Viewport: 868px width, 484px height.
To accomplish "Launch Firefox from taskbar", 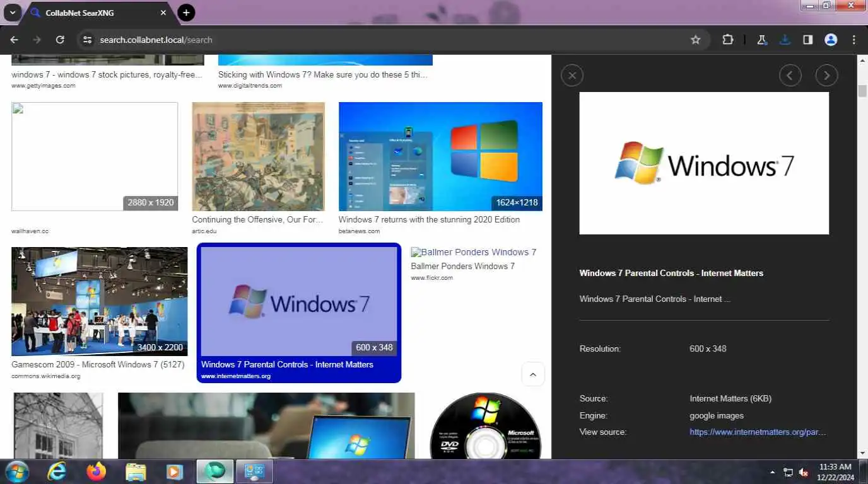I will click(97, 471).
